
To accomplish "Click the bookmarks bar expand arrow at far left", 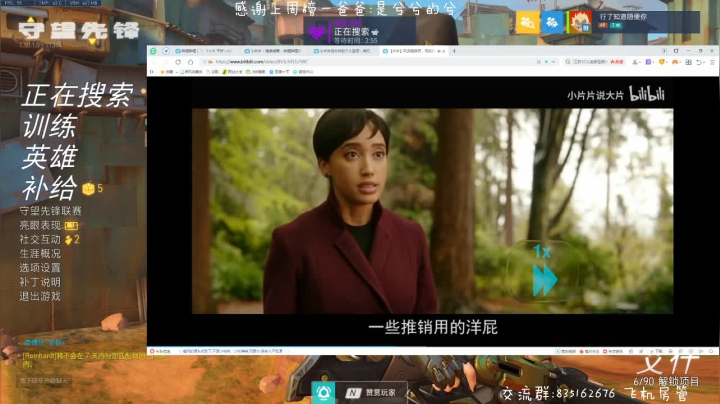I will pyautogui.click(x=152, y=72).
